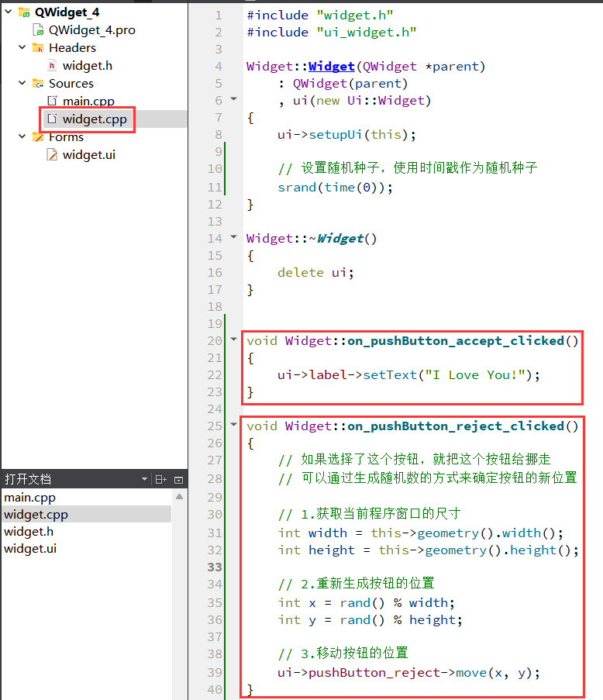Screen dimensions: 603x700
Task: Click the #include "ui_widget.h" line
Action: tap(332, 32)
